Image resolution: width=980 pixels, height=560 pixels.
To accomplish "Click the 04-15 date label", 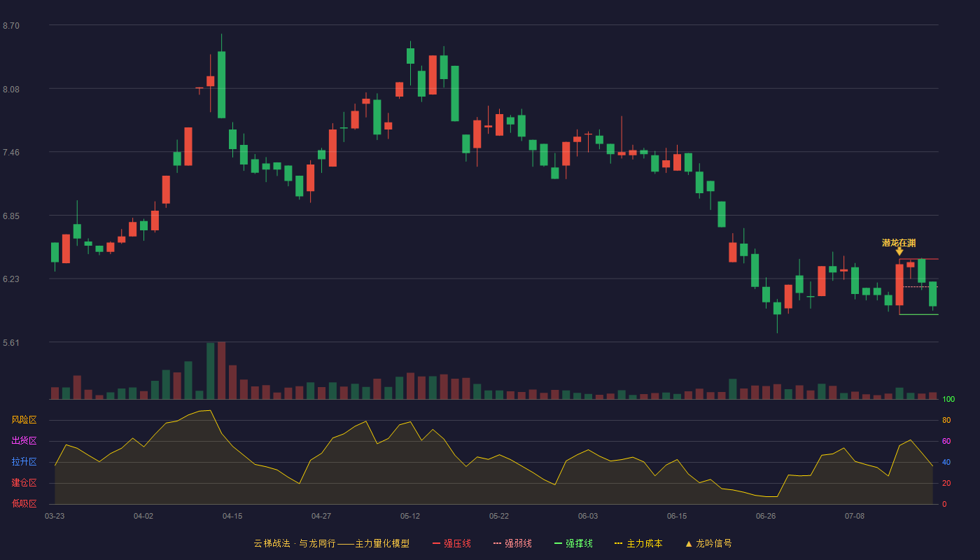I will point(232,516).
